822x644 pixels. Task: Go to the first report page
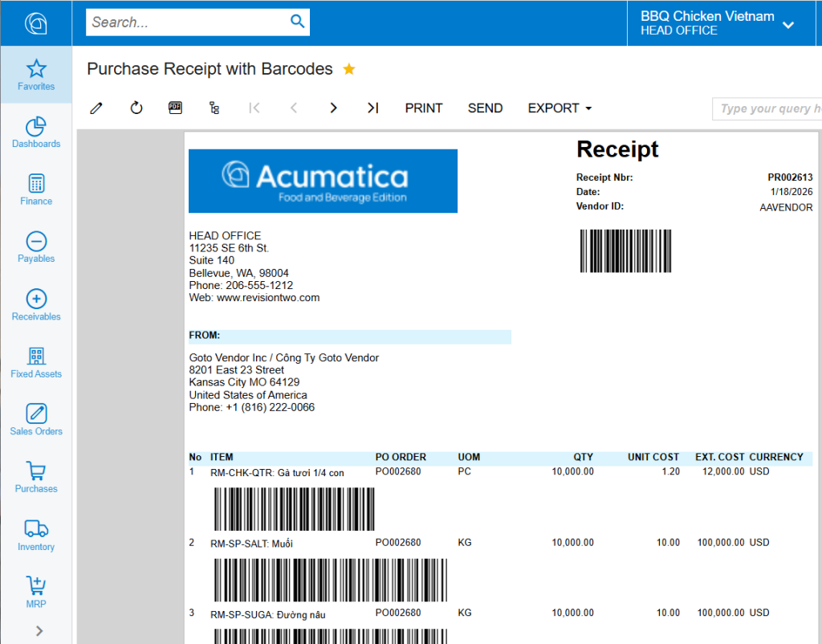click(254, 108)
